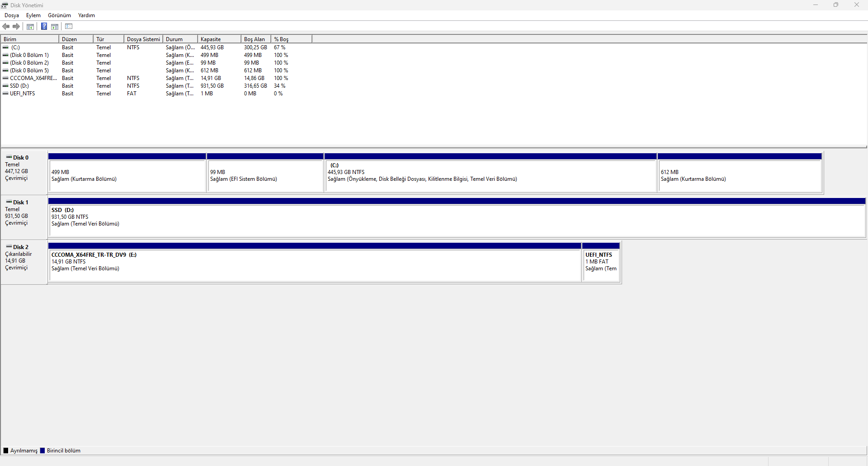Image resolution: width=868 pixels, height=466 pixels.
Task: Select the Disk 0 Bölüm 2 volume icon
Action: click(5, 63)
